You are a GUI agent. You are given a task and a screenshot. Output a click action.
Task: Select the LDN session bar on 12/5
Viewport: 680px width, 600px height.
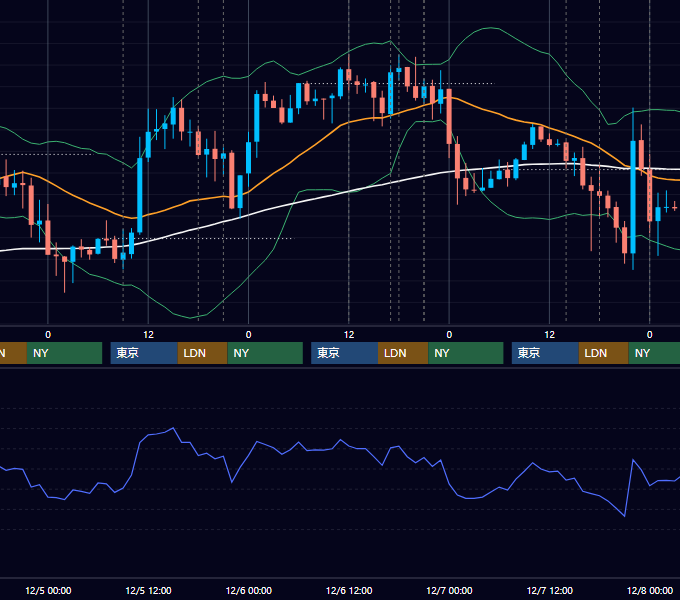tap(203, 353)
